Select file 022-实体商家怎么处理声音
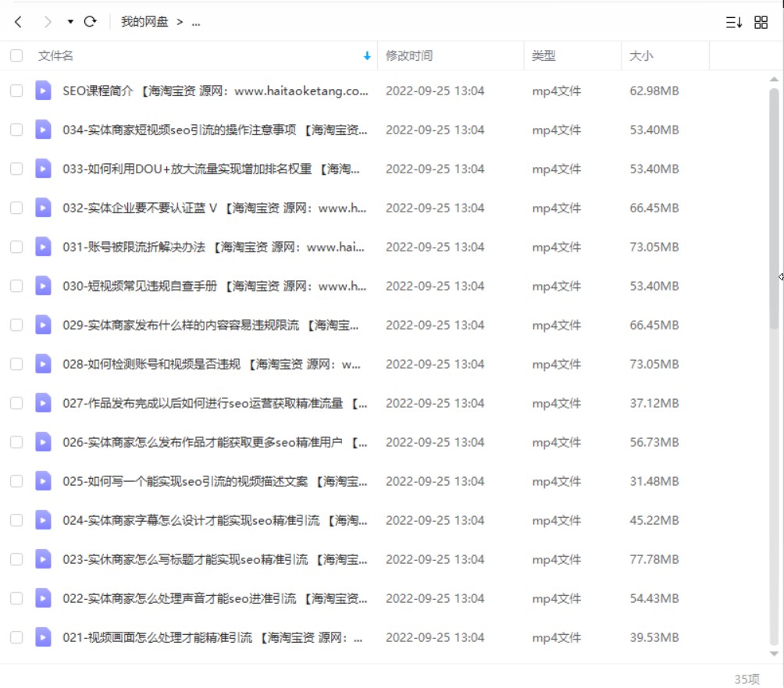This screenshot has height=688, width=784. point(215,598)
